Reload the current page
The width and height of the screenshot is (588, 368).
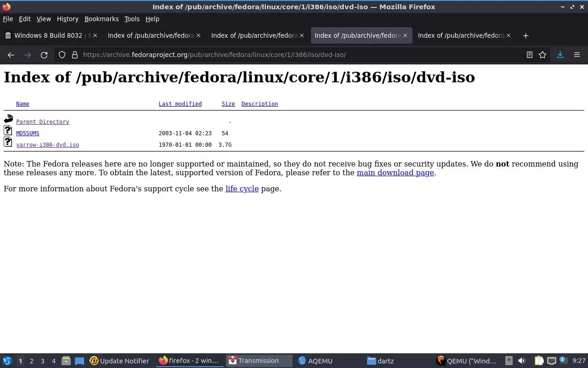tap(44, 55)
